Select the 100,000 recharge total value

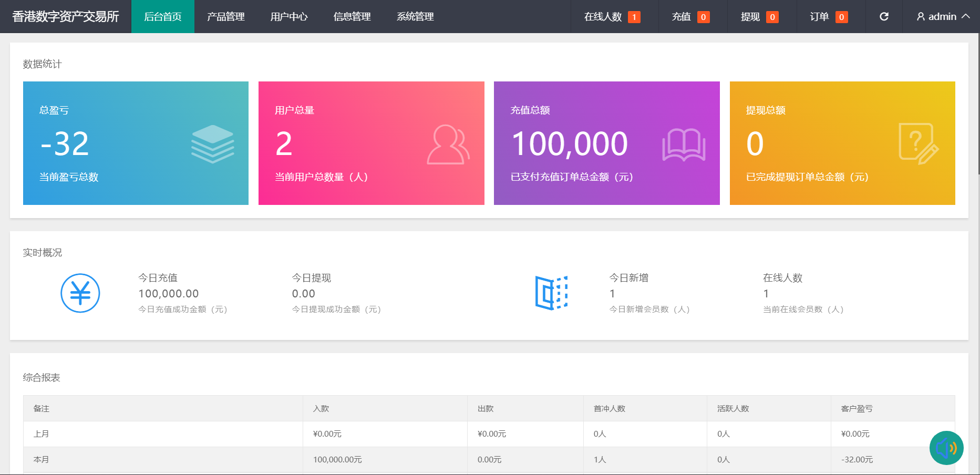(570, 143)
